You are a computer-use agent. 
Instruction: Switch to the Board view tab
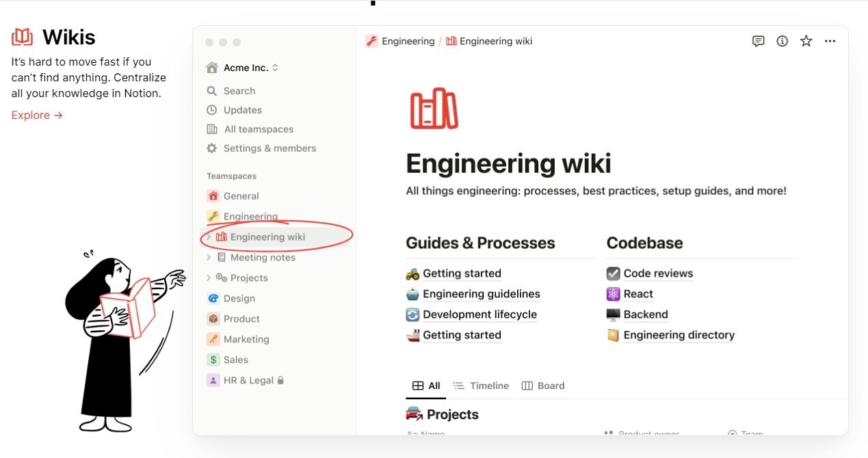[x=543, y=386]
